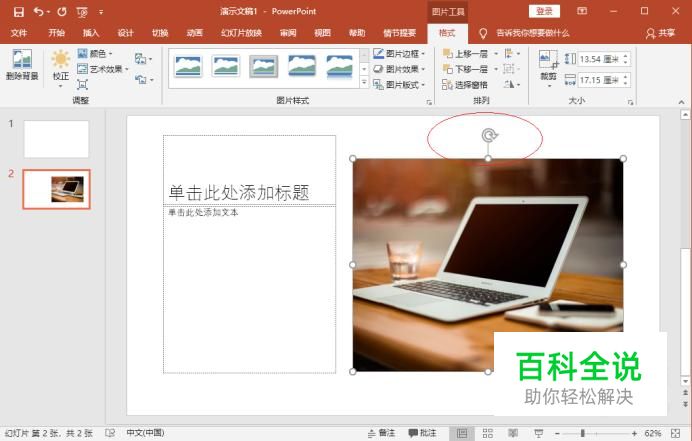Open the 上移一层 dropdown arrow
The image size is (692, 441).
coord(496,54)
